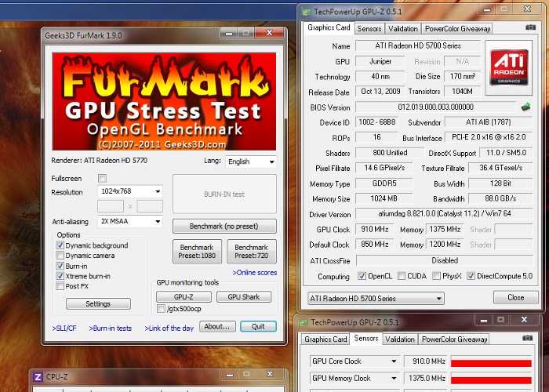Click Close button in GPU-Z window

click(x=516, y=297)
